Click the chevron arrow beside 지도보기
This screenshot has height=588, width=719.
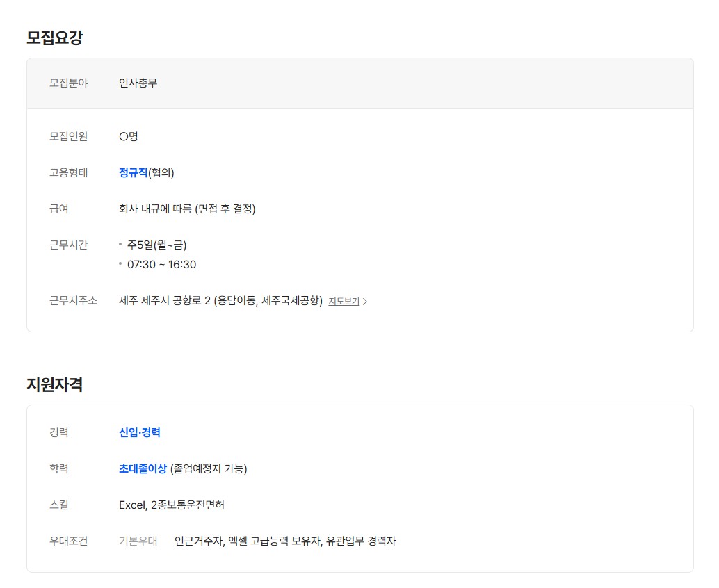pos(366,302)
